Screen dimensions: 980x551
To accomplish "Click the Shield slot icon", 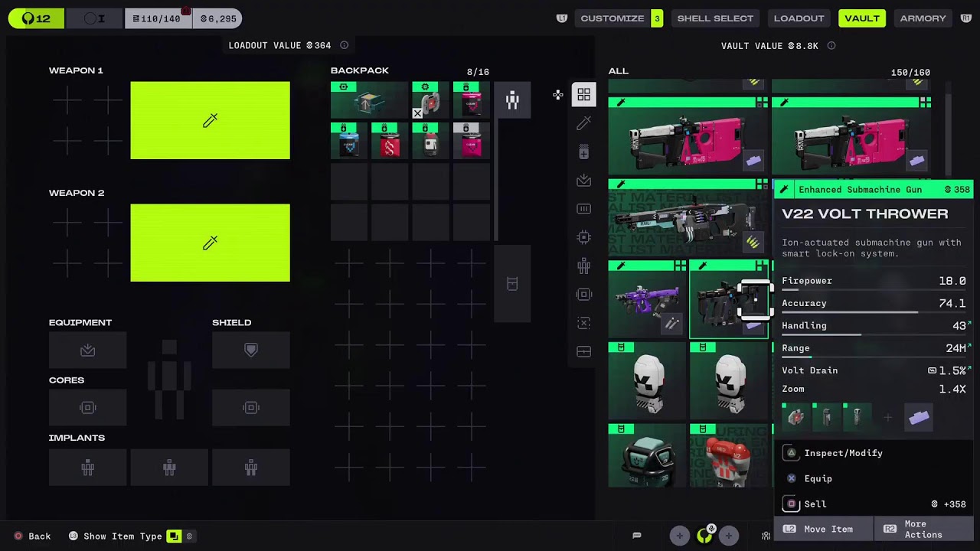I will pyautogui.click(x=251, y=350).
